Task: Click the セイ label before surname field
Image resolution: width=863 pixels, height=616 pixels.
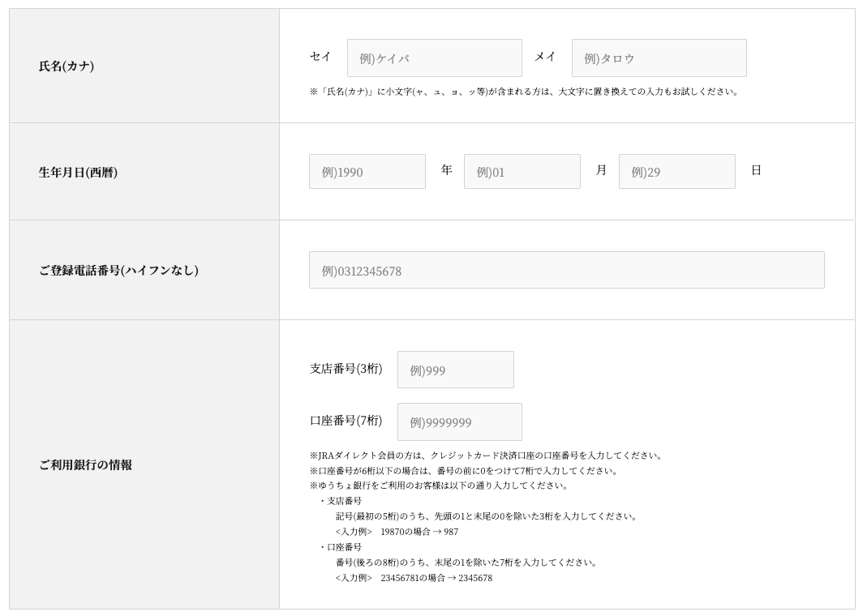Action: point(320,57)
